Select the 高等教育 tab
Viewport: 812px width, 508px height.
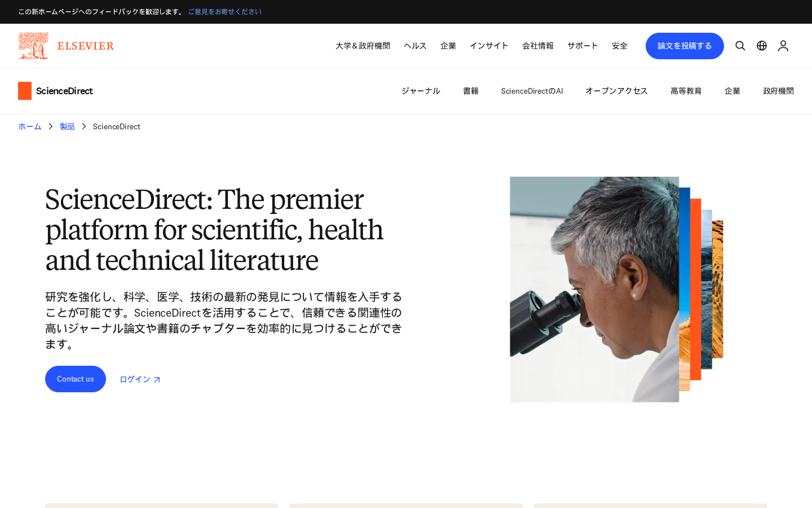pos(686,91)
